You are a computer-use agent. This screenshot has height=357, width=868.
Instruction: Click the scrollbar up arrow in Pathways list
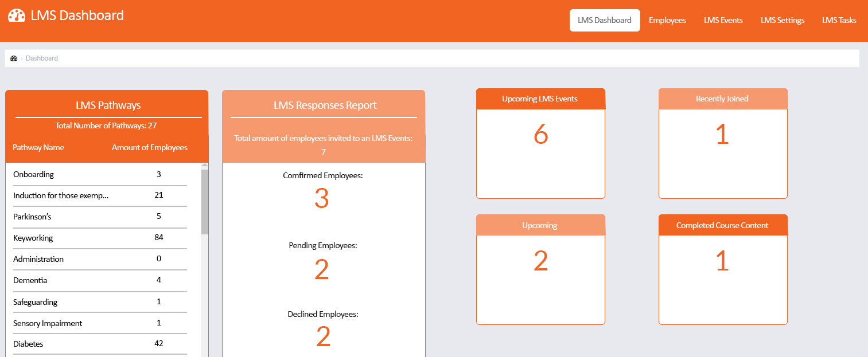point(205,166)
